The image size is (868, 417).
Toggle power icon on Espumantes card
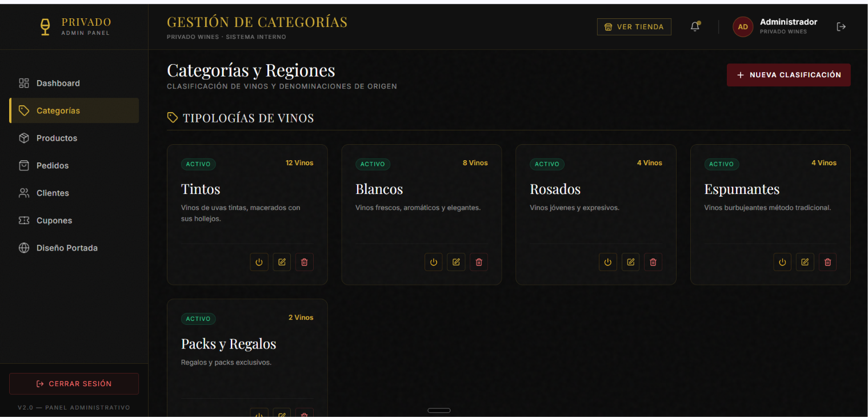pos(783,262)
